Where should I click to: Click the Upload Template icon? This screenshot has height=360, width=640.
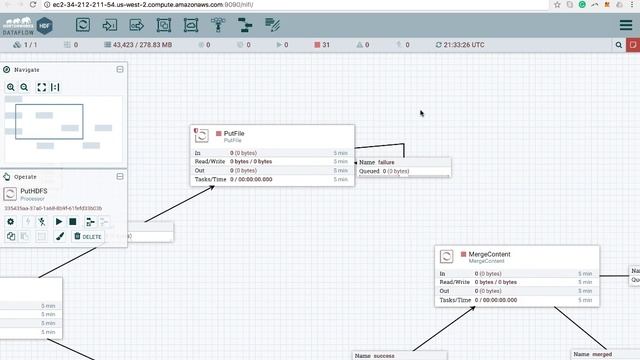(104, 221)
